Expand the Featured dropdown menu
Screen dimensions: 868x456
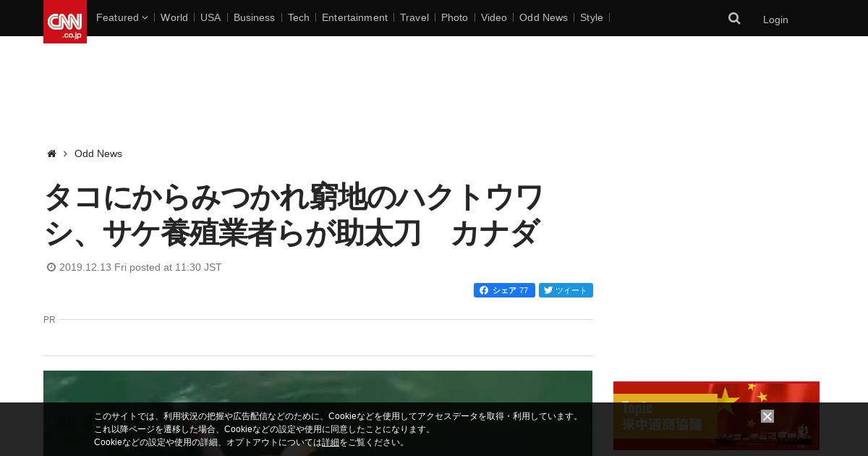tap(122, 17)
